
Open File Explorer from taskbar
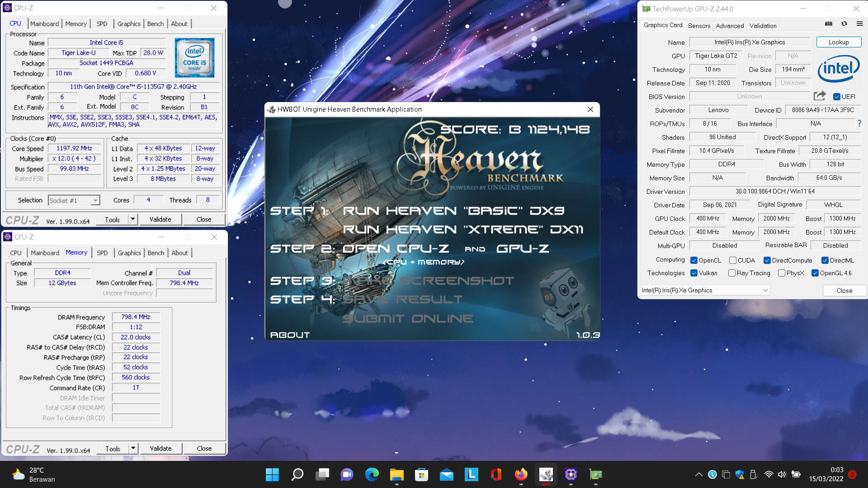(x=396, y=474)
